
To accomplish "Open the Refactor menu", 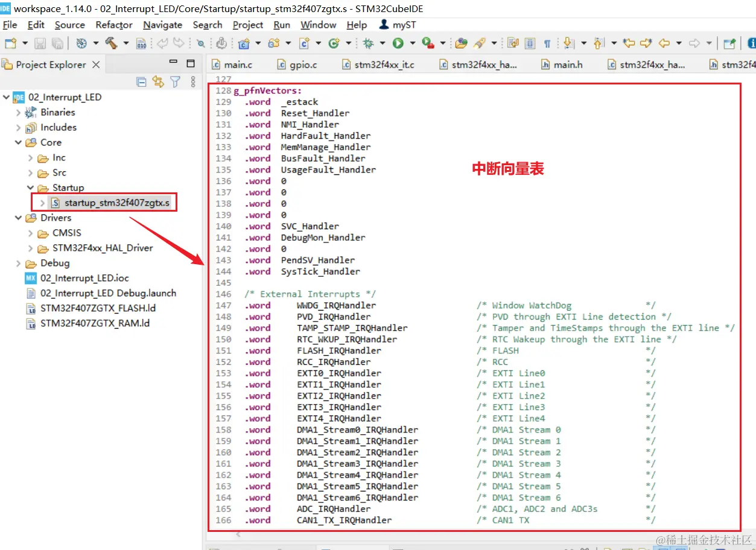I will [114, 25].
